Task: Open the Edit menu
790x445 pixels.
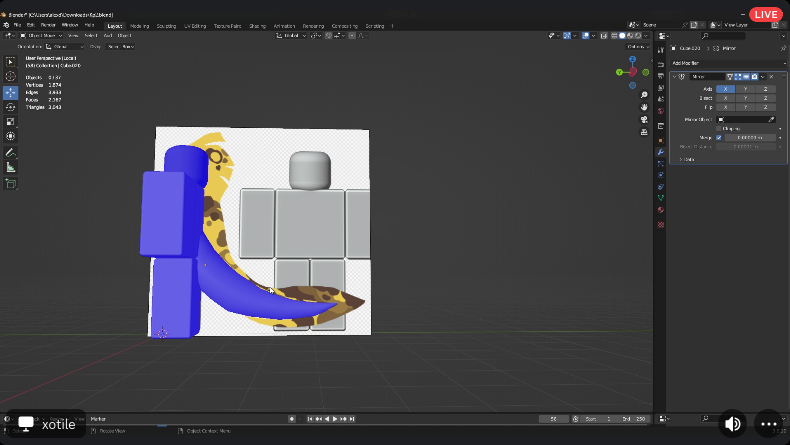Action: pyautogui.click(x=31, y=25)
